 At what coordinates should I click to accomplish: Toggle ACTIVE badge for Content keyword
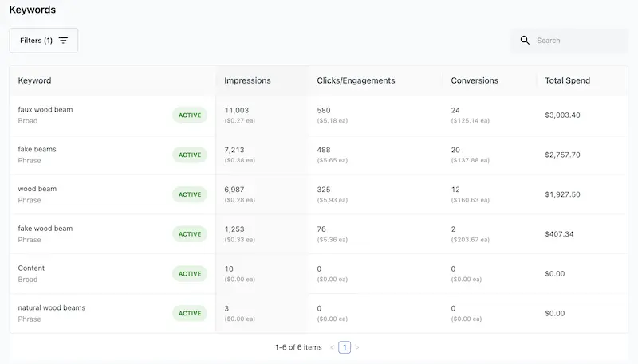190,274
